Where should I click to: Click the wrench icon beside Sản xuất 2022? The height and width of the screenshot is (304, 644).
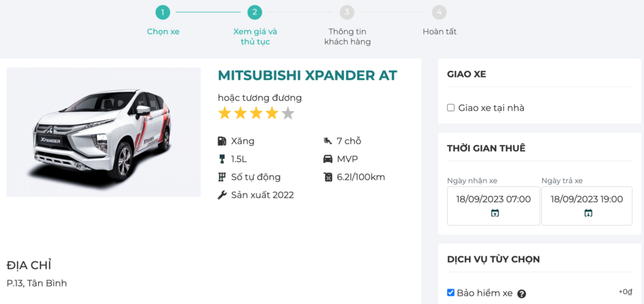[222, 195]
